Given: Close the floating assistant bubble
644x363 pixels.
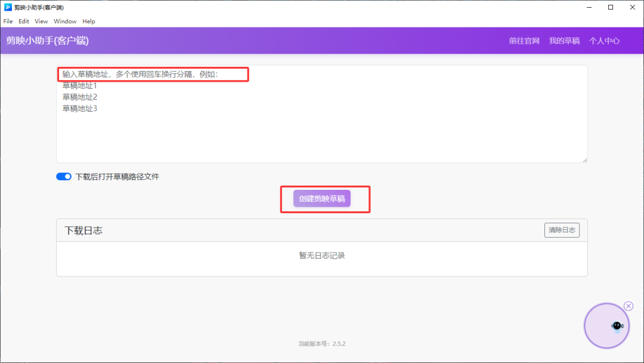Looking at the screenshot, I should [x=628, y=306].
